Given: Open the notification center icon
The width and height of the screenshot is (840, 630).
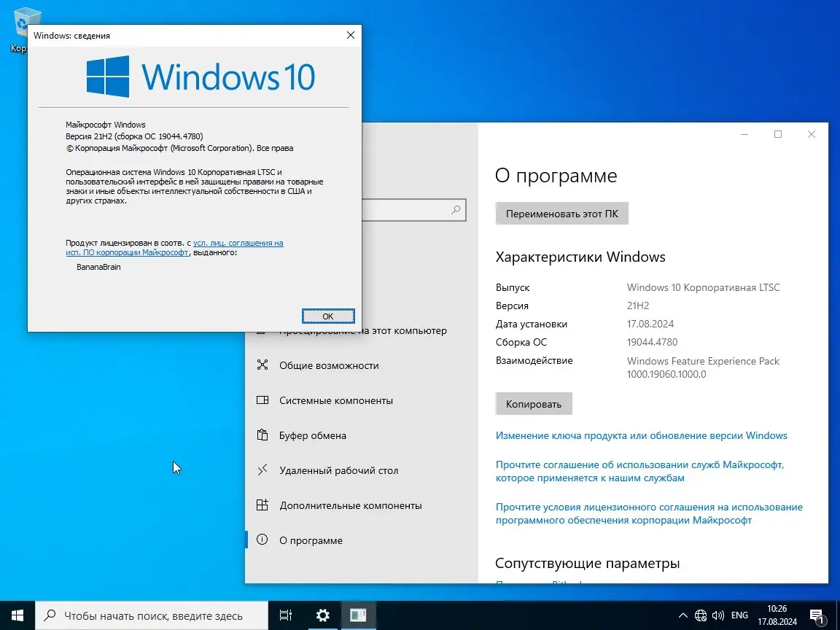Looking at the screenshot, I should 817,615.
